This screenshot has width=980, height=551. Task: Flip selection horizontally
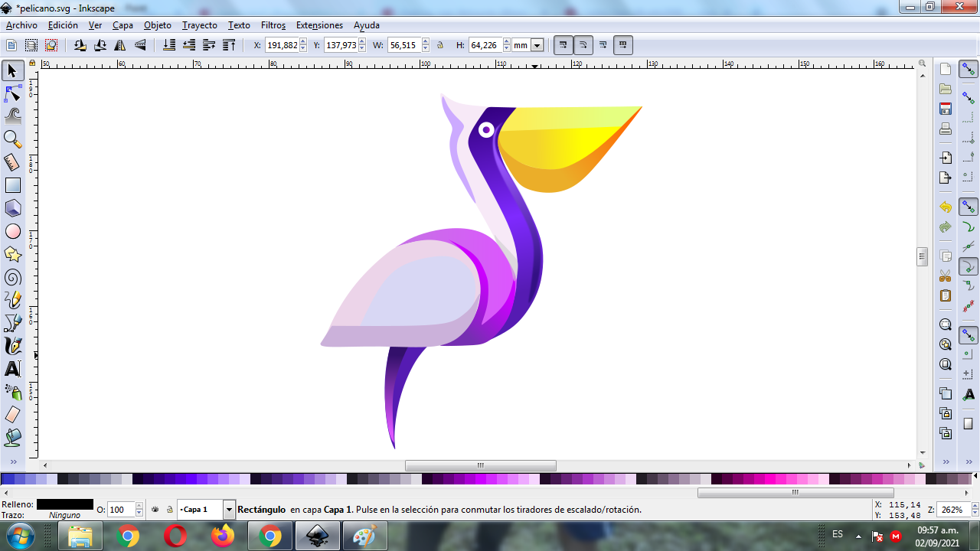click(120, 45)
